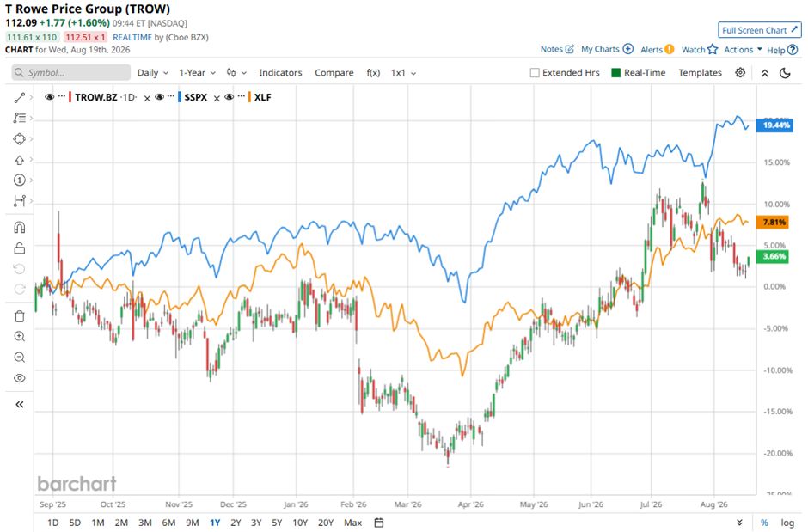Open the Fibonacci/text list tool
Screen dimensions: 808x532
pos(20,118)
